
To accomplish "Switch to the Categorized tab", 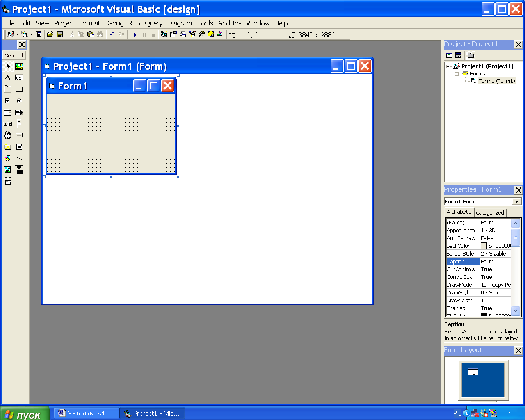I will [x=490, y=212].
